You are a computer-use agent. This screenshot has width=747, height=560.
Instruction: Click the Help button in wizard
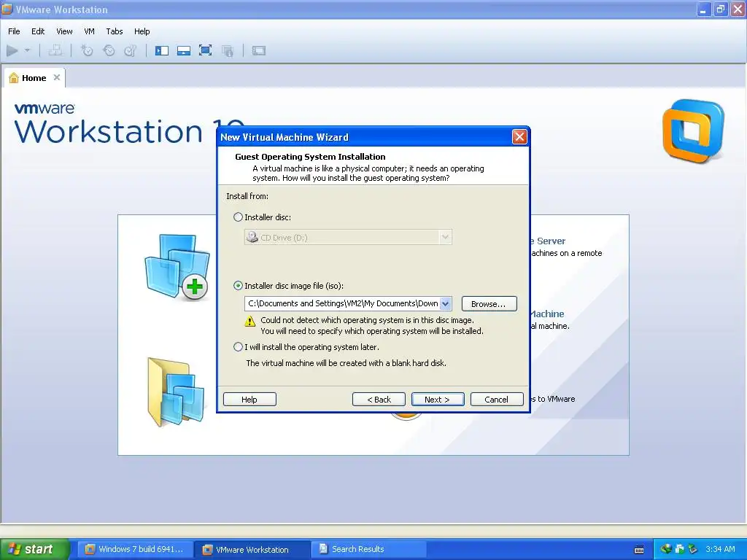coord(249,400)
